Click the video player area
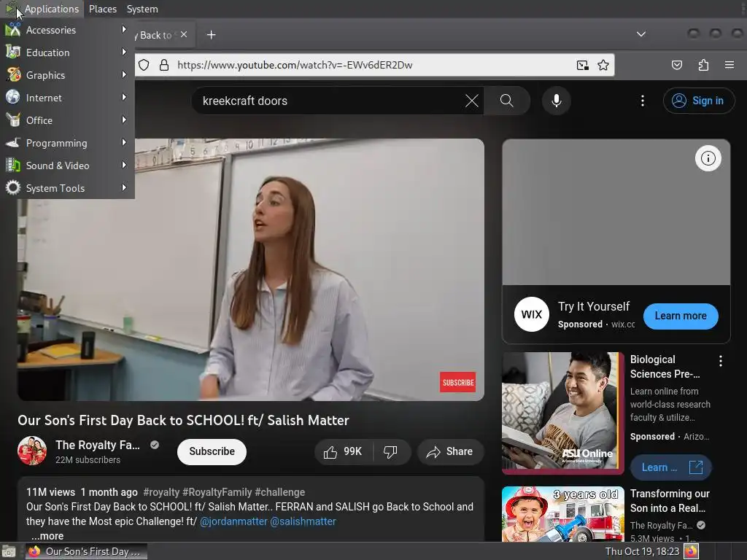Viewport: 747px width, 560px height. click(251, 270)
